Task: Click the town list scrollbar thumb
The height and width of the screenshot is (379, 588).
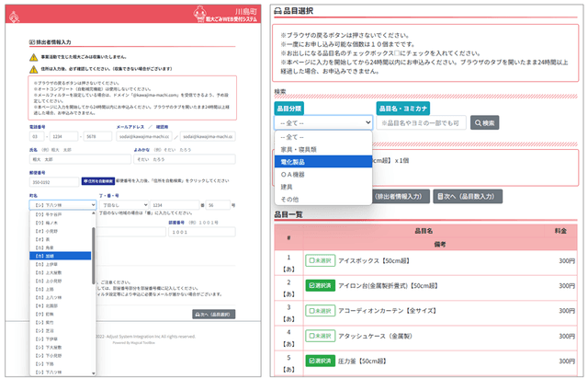Action: tap(94, 256)
